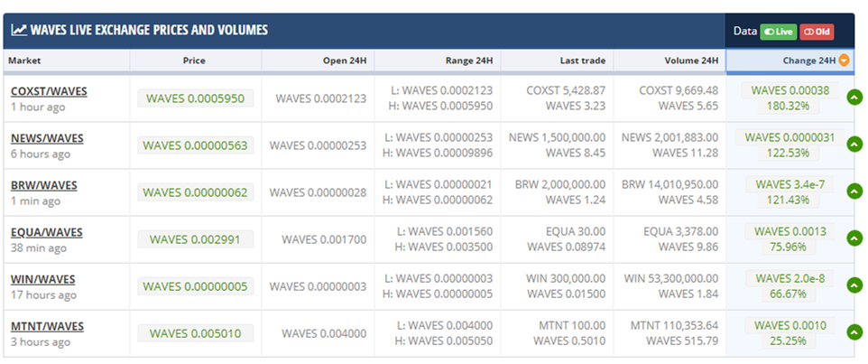Click price badge WAVES 0.0005950

(x=196, y=98)
